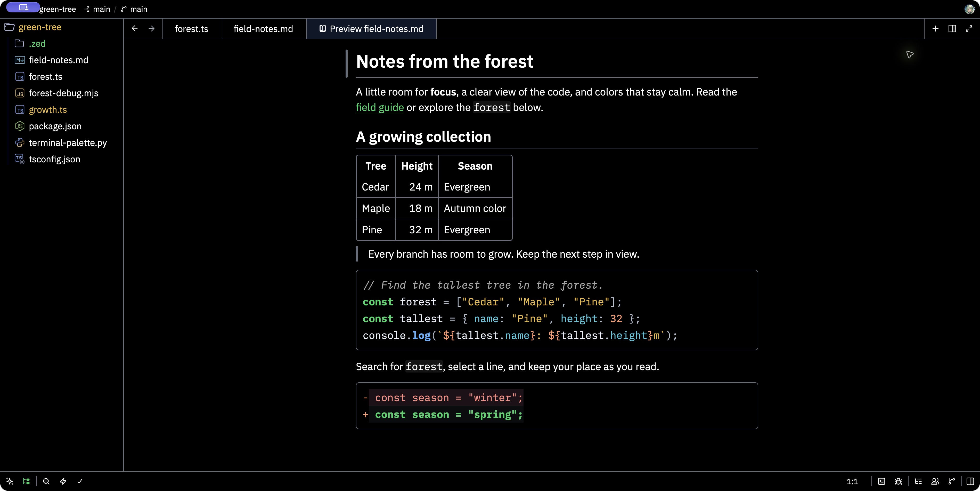Click the 'A growing collection' heading

point(423,137)
